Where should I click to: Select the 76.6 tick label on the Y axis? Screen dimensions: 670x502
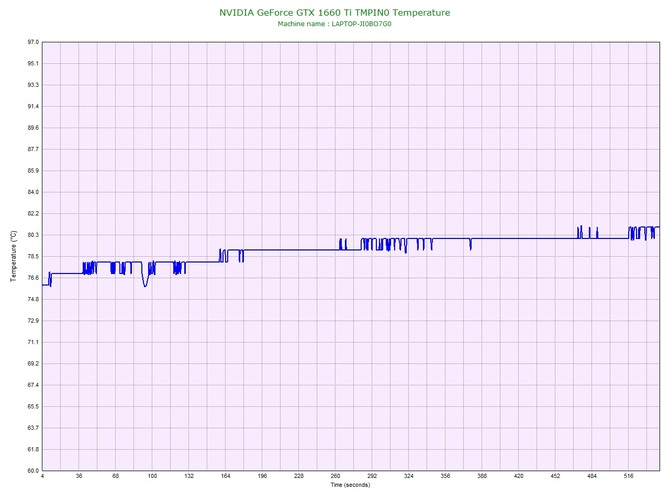point(32,278)
